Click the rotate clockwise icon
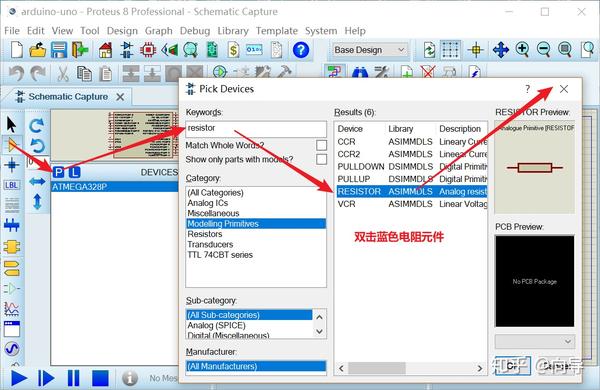 click(x=37, y=126)
